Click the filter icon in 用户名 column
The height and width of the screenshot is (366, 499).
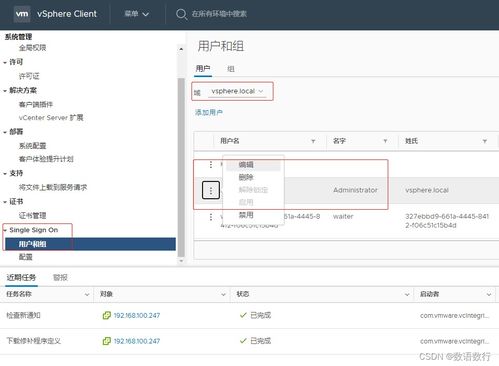coord(313,141)
